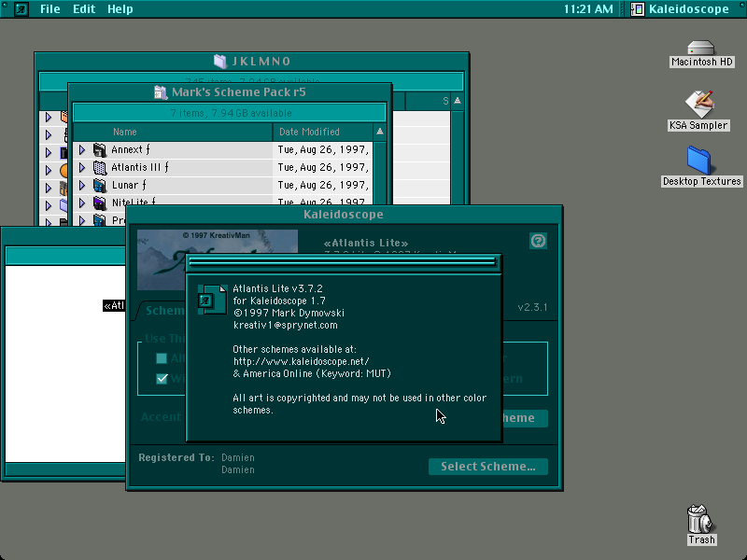747x560 pixels.
Task: Expand the NiteLite folder row
Action: click(x=82, y=203)
